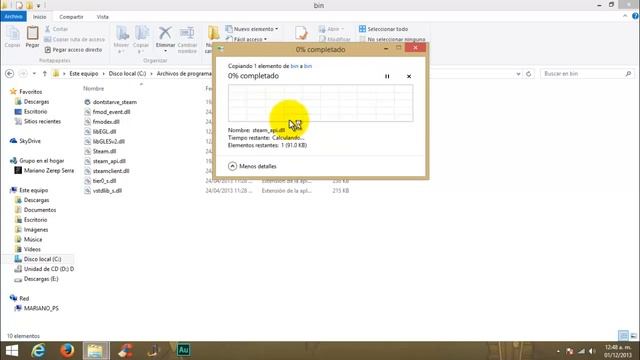Switch to details view icon in status bar
The width and height of the screenshot is (640, 360).
pyautogui.click(x=623, y=336)
